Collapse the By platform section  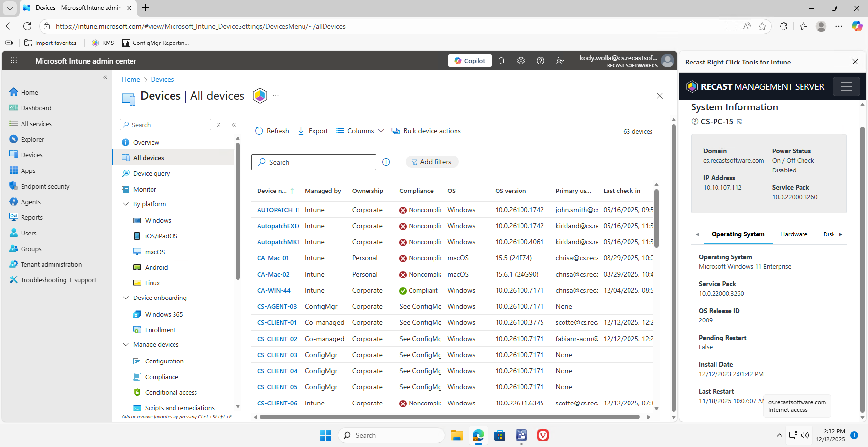click(126, 204)
